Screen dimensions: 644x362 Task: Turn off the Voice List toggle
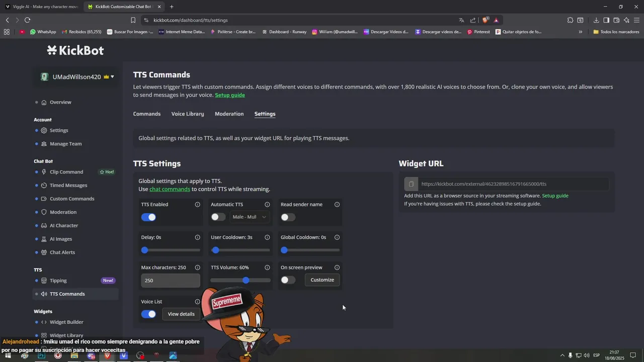coord(148,314)
